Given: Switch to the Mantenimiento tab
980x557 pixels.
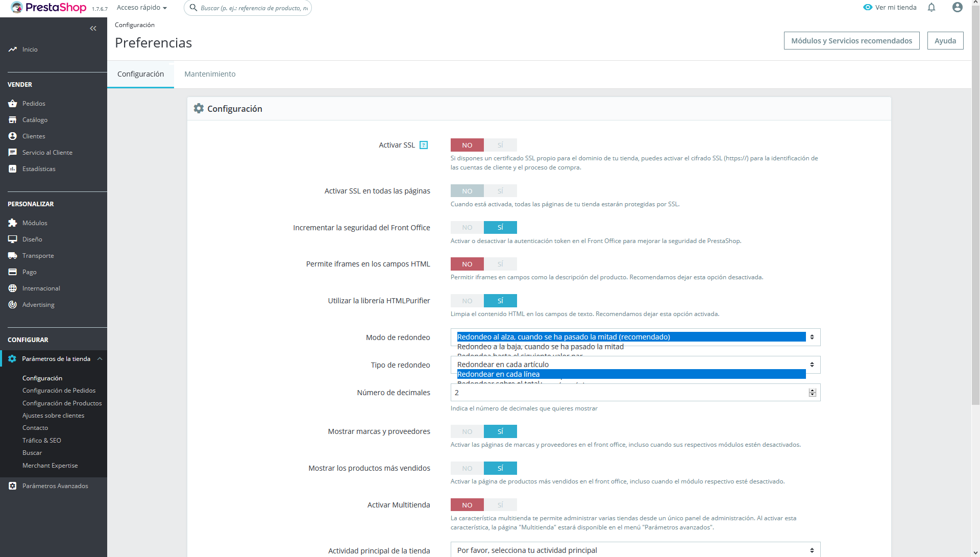Looking at the screenshot, I should 210,75.
